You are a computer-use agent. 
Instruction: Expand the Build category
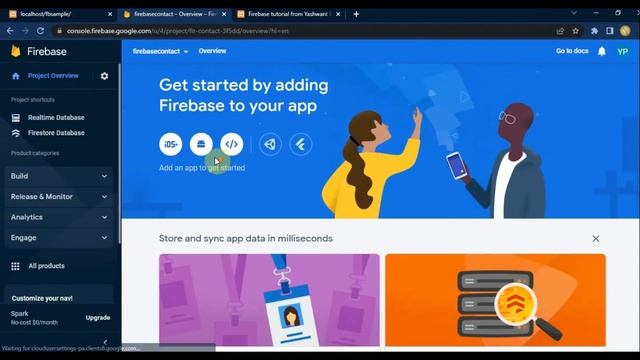pos(59,176)
